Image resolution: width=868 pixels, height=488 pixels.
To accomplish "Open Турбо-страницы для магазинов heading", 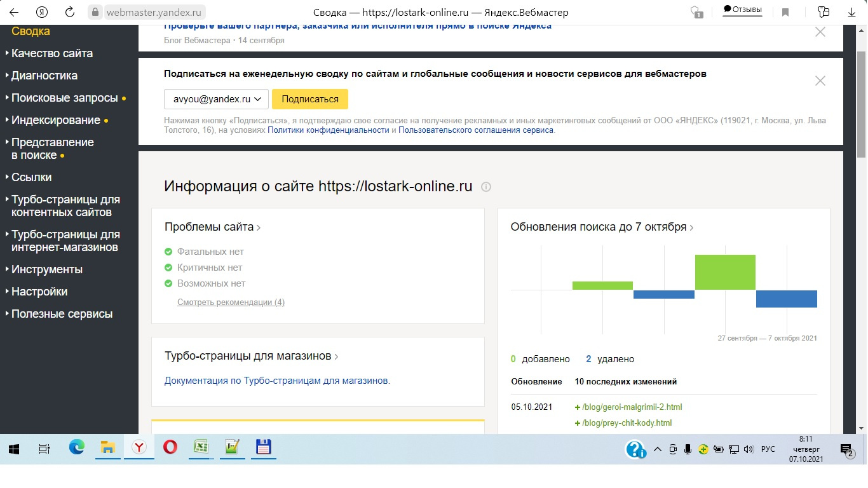I will 251,356.
